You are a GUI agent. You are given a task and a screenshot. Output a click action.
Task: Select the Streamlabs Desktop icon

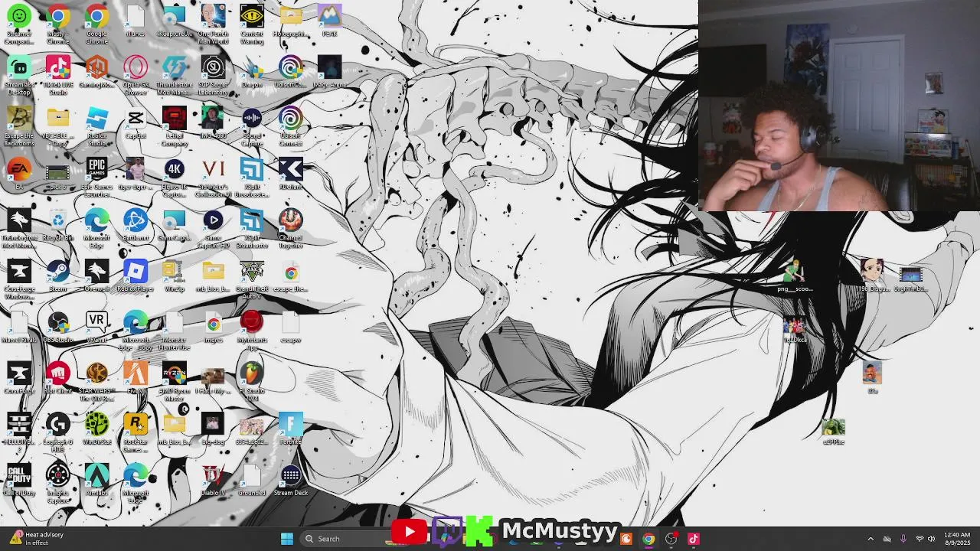pos(19,75)
